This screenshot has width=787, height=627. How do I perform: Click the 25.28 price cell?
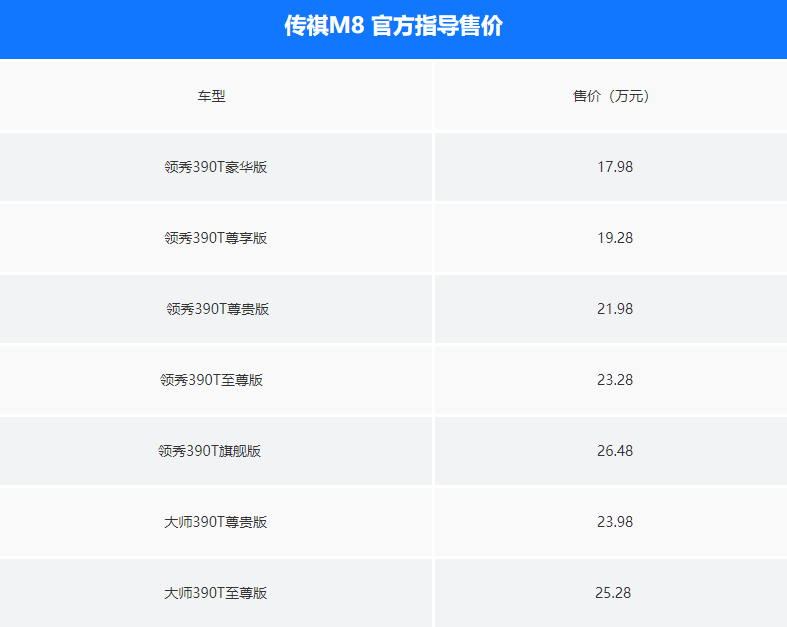point(613,593)
